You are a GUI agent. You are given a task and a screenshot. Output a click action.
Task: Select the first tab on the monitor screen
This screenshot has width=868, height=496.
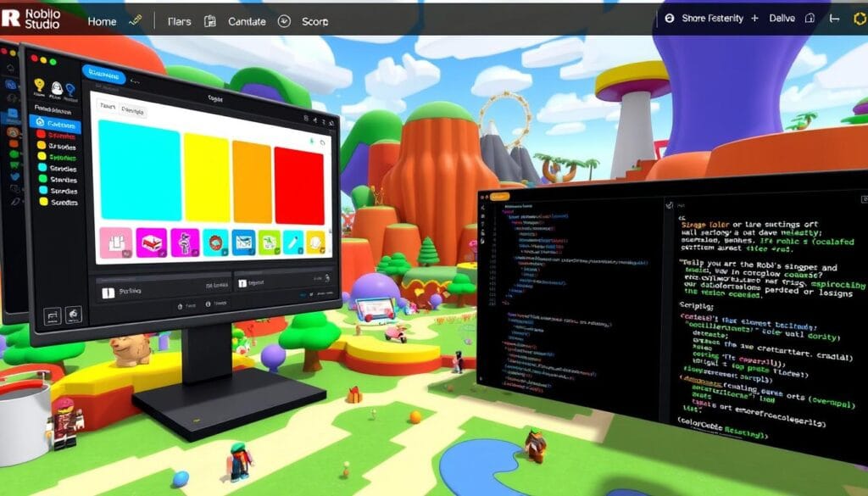click(108, 106)
